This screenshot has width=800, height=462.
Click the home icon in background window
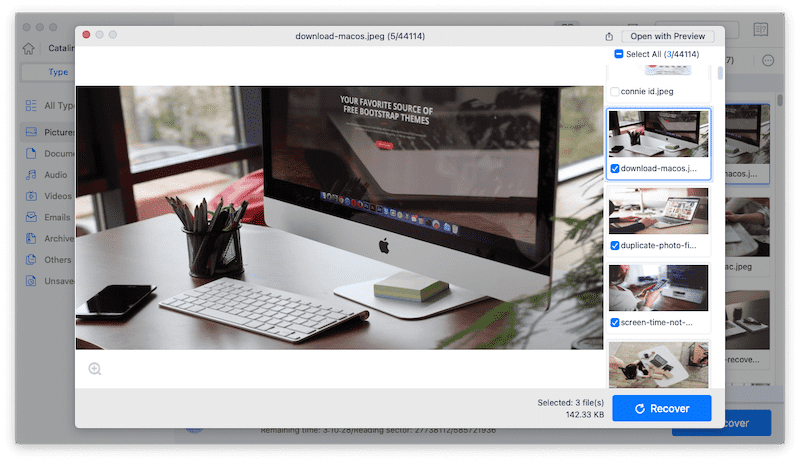point(29,48)
